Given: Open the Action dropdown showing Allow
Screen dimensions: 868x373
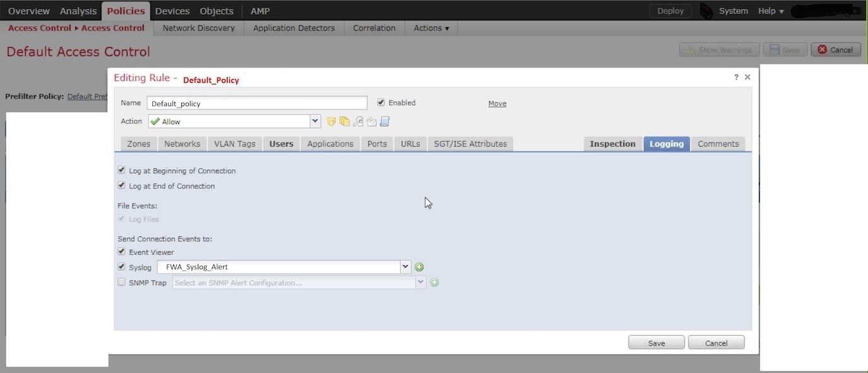Looking at the screenshot, I should [x=315, y=121].
